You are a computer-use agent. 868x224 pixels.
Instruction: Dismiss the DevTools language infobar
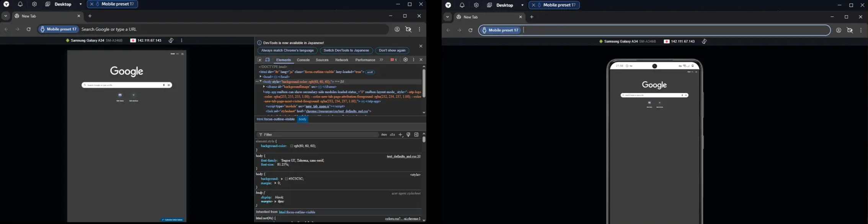coord(421,46)
